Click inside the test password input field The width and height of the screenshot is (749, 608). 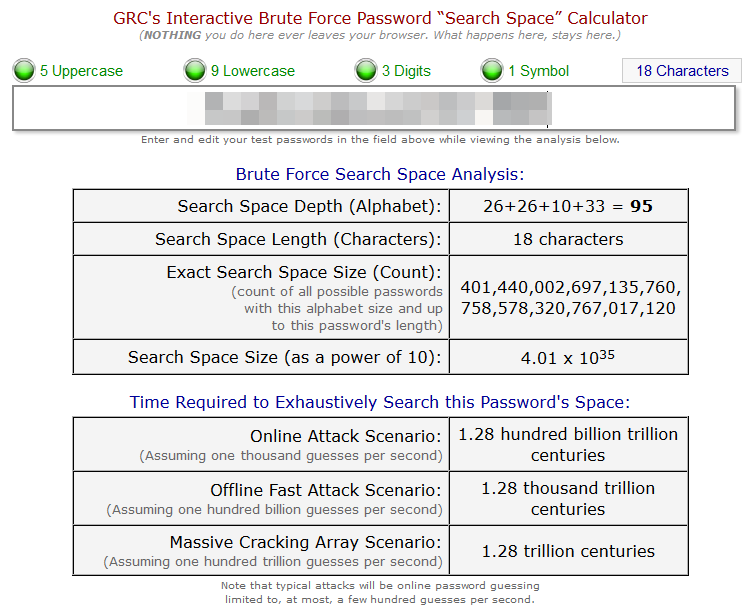pos(374,108)
